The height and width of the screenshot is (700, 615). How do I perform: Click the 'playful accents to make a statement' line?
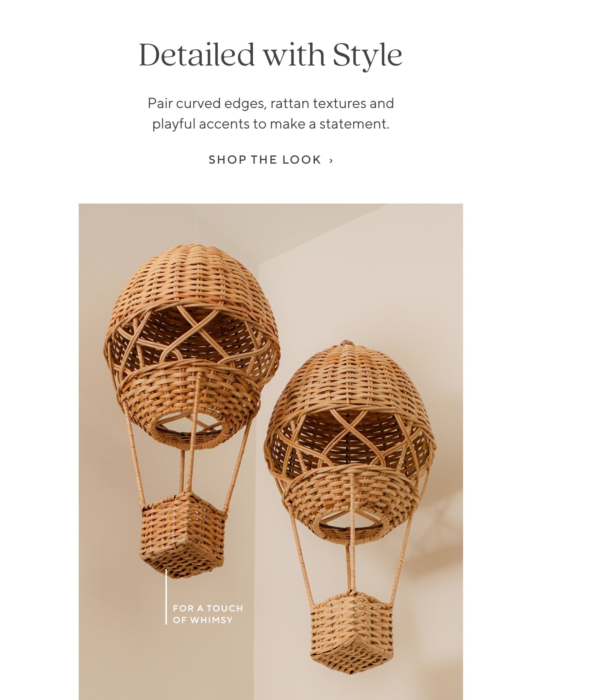271,124
